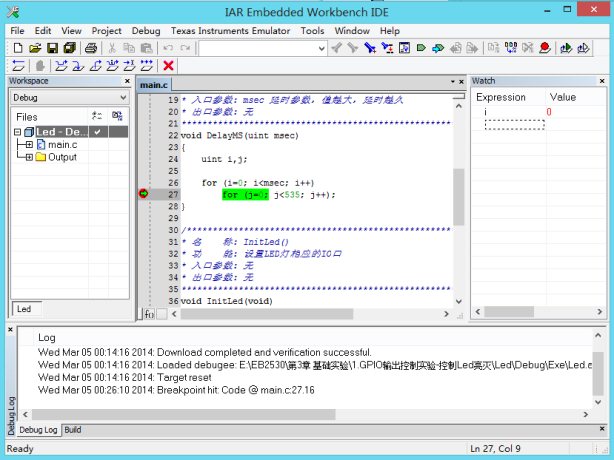Click the Run to Cursor icon
This screenshot has width=614, height=460.
click(x=130, y=65)
